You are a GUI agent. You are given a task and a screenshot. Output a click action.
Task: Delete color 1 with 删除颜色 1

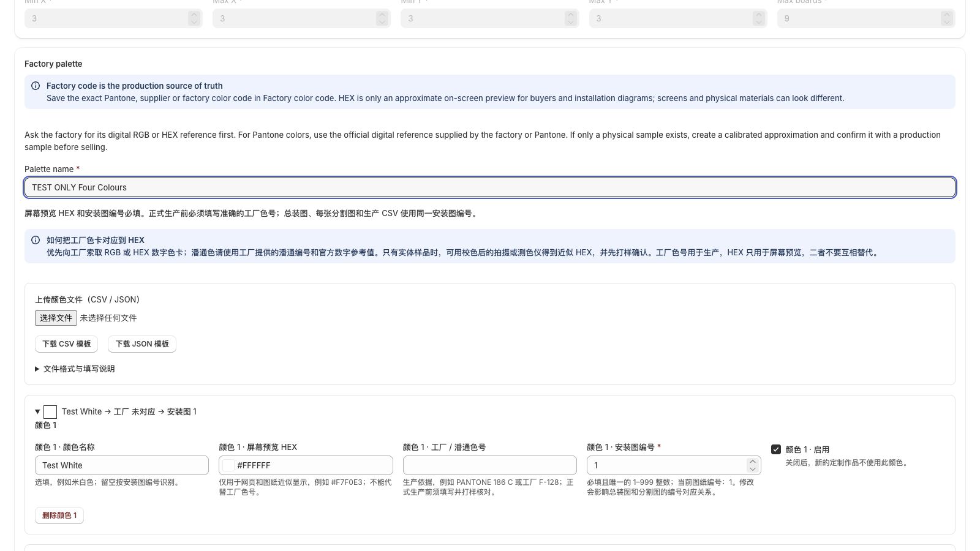[59, 515]
